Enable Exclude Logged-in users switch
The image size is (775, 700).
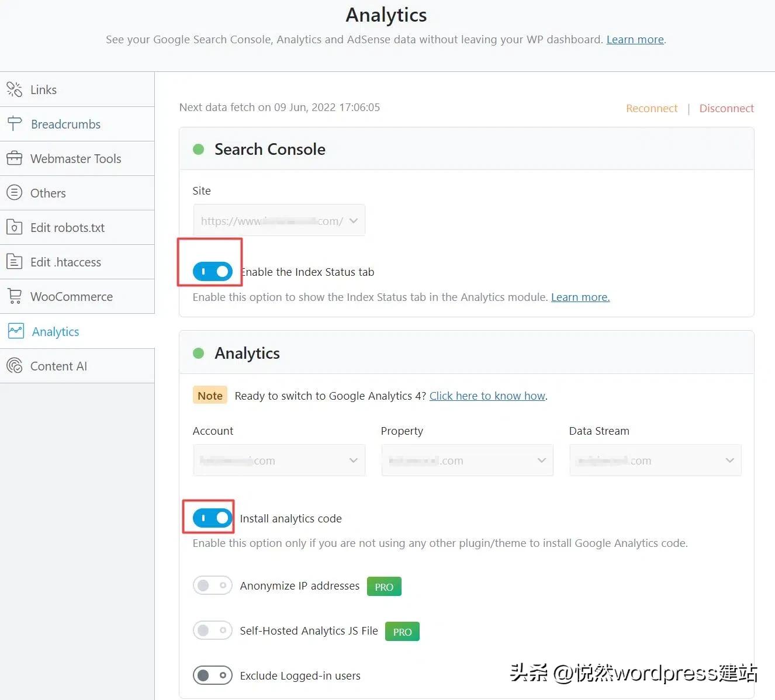tap(213, 675)
